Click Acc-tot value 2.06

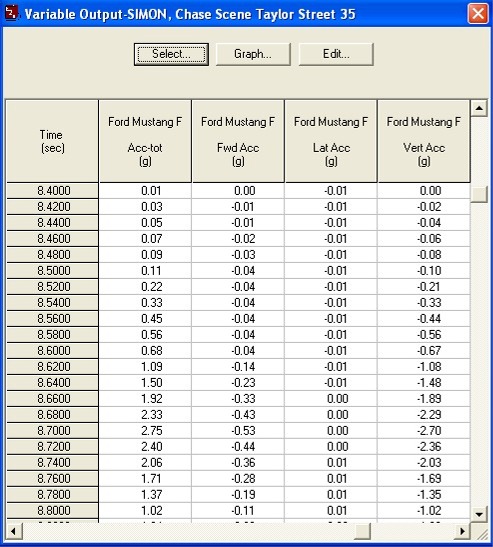[145, 463]
